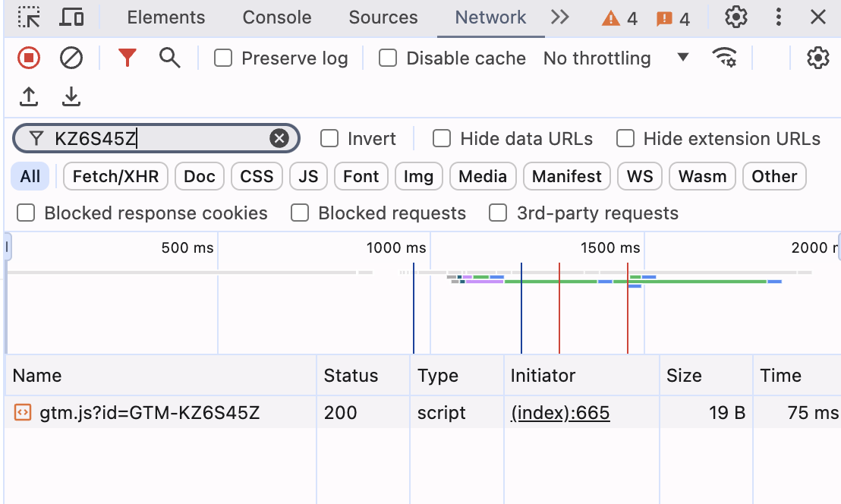Open the network filter bar funnel icon
Image resolution: width=841 pixels, height=504 pixels.
click(x=127, y=58)
